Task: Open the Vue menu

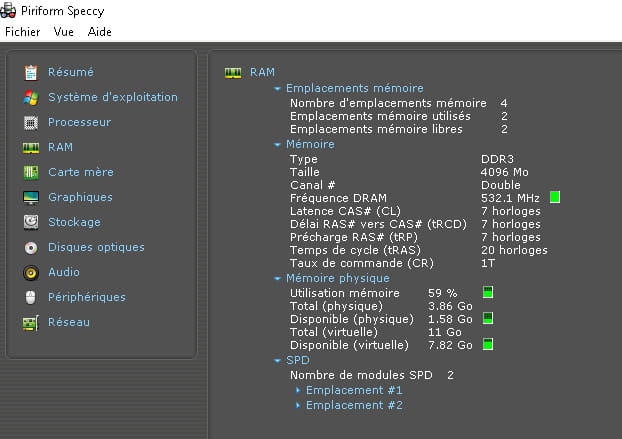Action: point(64,32)
